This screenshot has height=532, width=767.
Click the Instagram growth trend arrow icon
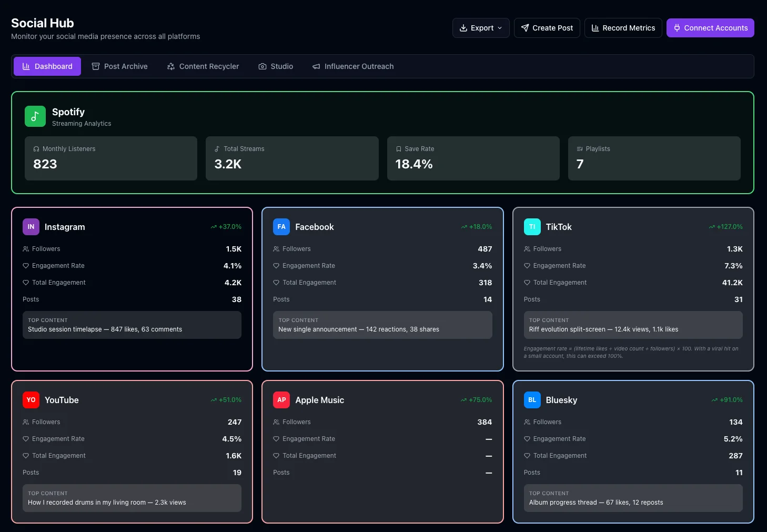214,227
